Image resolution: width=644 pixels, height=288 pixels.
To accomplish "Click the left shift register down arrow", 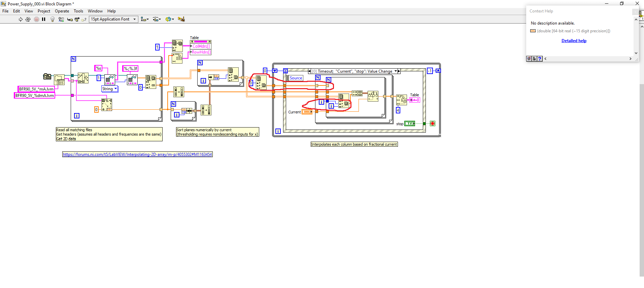I will tap(275, 71).
